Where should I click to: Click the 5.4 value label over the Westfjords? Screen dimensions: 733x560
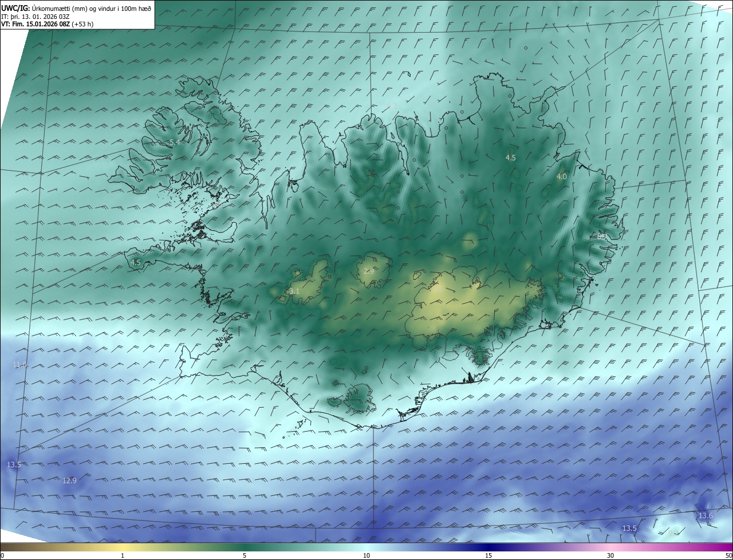(175, 142)
